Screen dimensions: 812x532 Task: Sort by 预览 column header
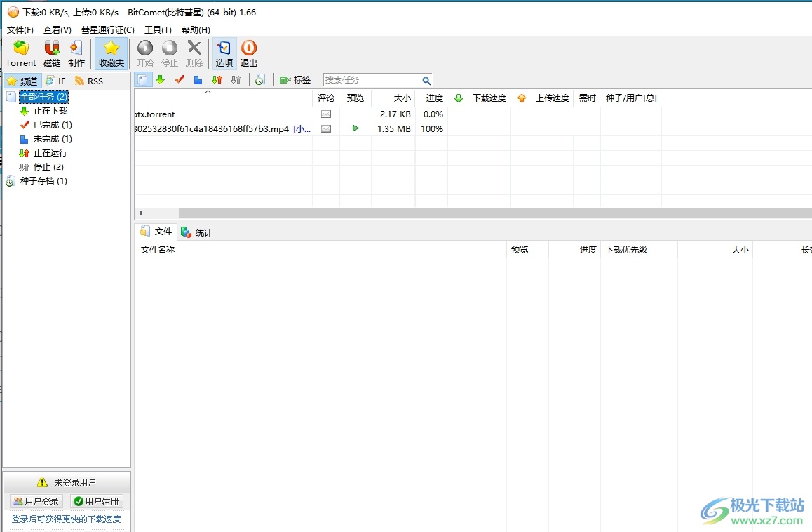[356, 98]
